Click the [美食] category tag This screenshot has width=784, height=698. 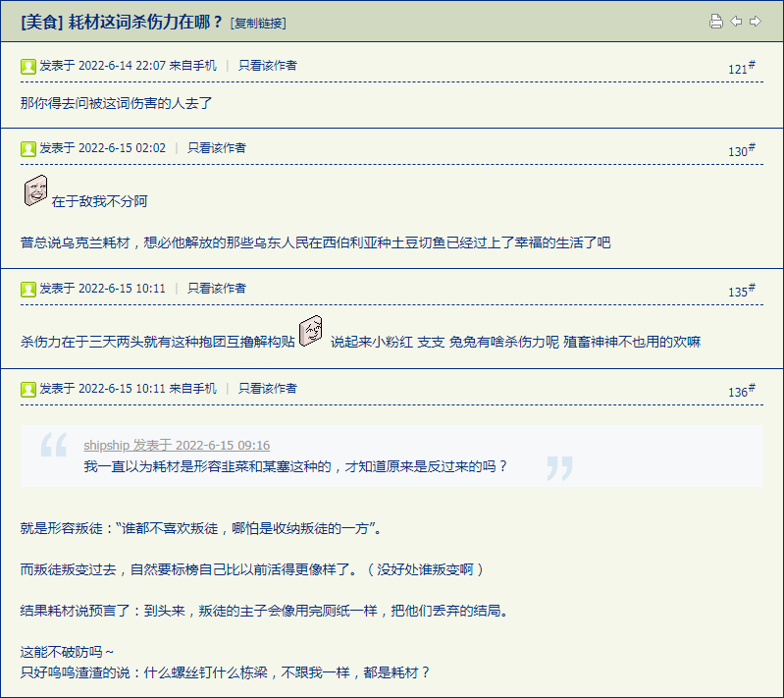coord(42,22)
